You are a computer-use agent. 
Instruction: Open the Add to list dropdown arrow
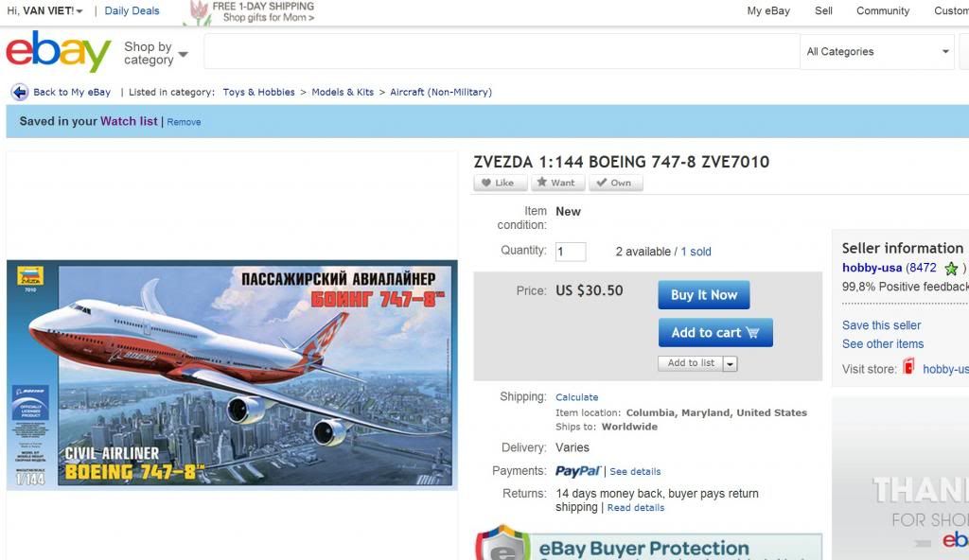click(x=730, y=363)
